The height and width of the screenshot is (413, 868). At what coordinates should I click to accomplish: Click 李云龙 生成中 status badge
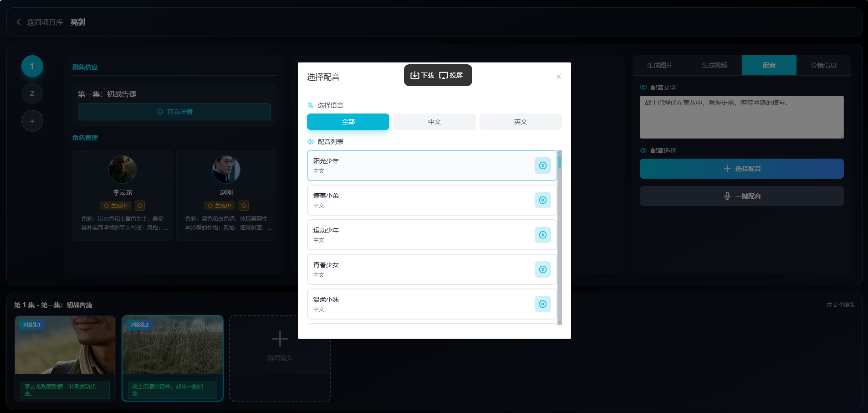(116, 206)
